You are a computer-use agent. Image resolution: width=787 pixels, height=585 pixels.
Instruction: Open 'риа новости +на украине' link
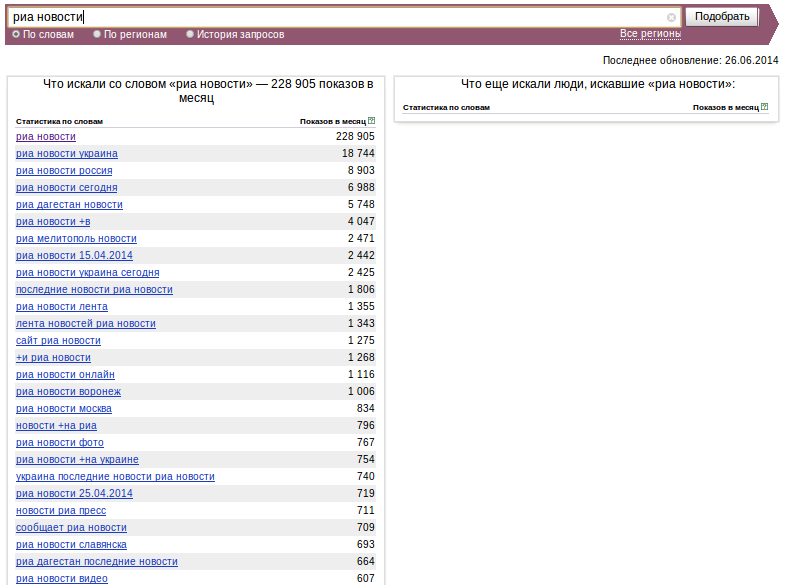click(x=77, y=460)
